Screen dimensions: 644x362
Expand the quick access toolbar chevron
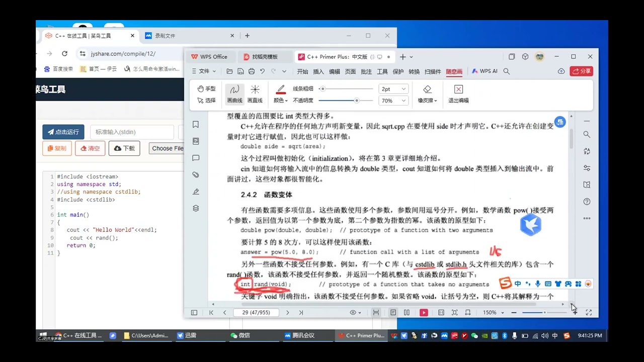pyautogui.click(x=284, y=71)
